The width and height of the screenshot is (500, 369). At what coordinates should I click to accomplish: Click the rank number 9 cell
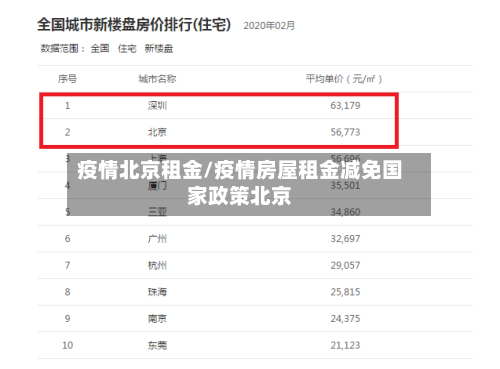coord(67,319)
